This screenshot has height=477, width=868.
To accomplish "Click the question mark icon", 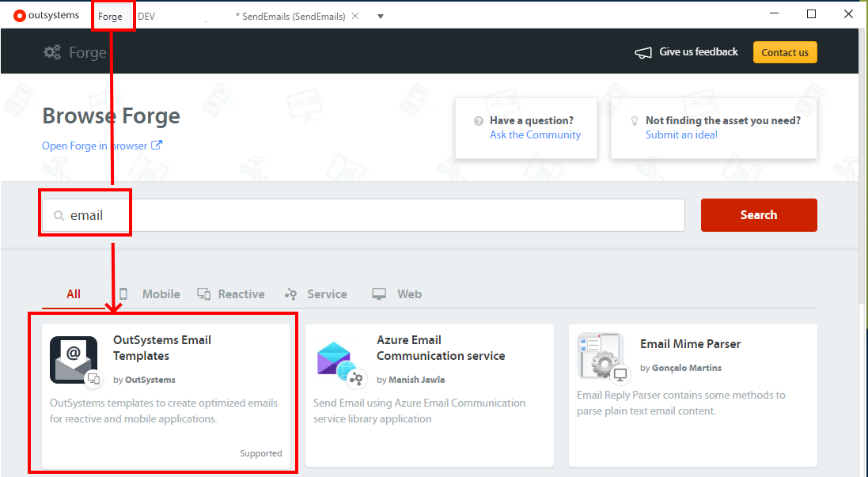I will (x=479, y=120).
